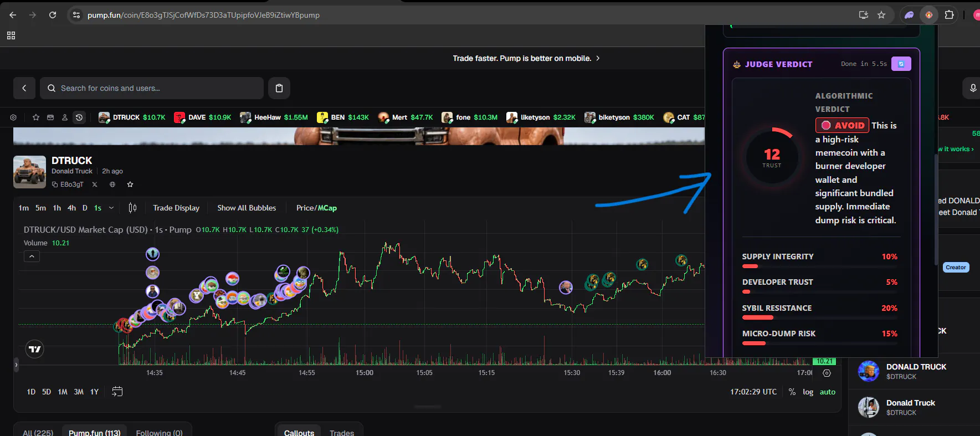Open ticker bar settings gear icon
This screenshot has width=980, height=436.
pos(13,117)
